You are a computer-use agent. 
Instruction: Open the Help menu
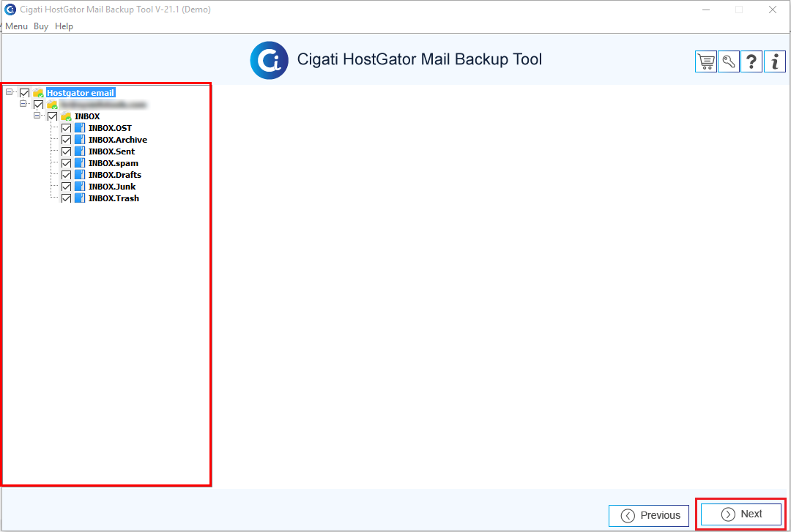pos(64,26)
